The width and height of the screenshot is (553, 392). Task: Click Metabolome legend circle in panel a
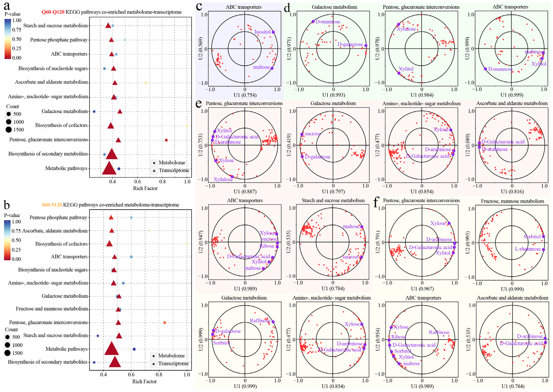[x=154, y=163]
